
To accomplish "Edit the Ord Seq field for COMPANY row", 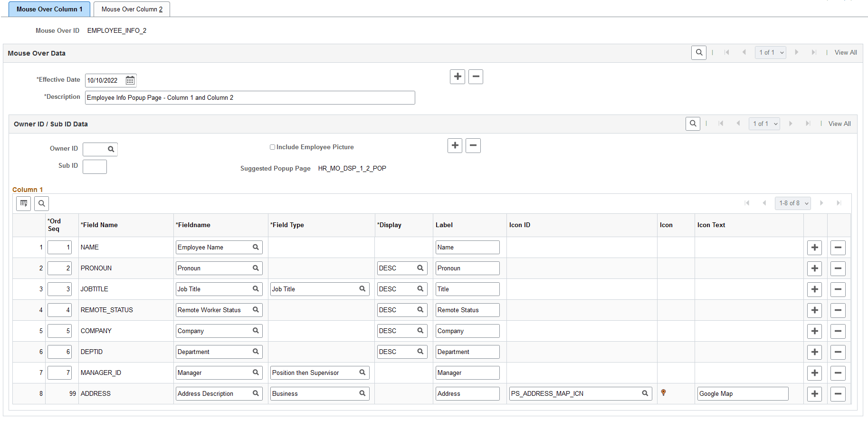I will pos(59,331).
